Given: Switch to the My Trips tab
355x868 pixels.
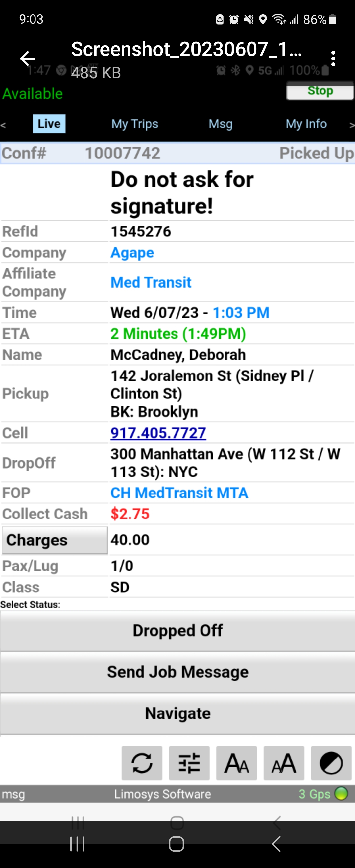Looking at the screenshot, I should pyautogui.click(x=135, y=124).
